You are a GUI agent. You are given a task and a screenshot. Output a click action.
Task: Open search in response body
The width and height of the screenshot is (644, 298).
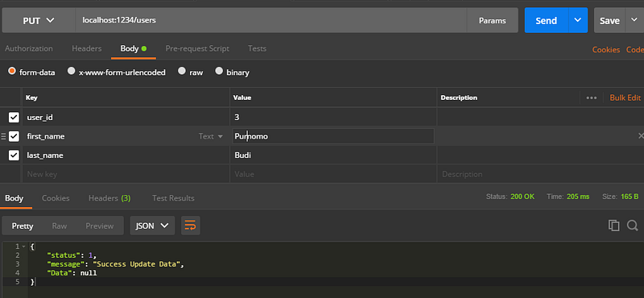coord(632,226)
